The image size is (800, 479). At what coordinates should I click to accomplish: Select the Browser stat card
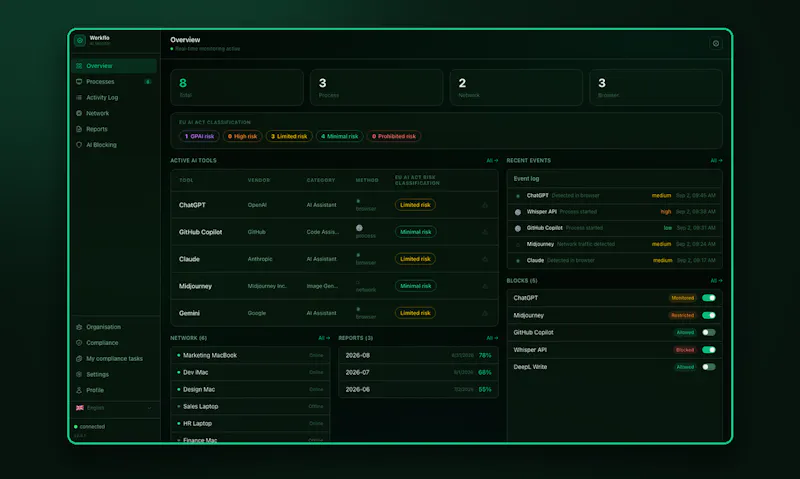656,88
